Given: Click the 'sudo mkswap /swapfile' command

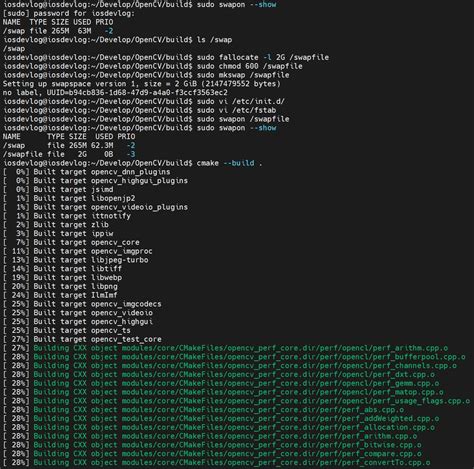Looking at the screenshot, I should (243, 75).
